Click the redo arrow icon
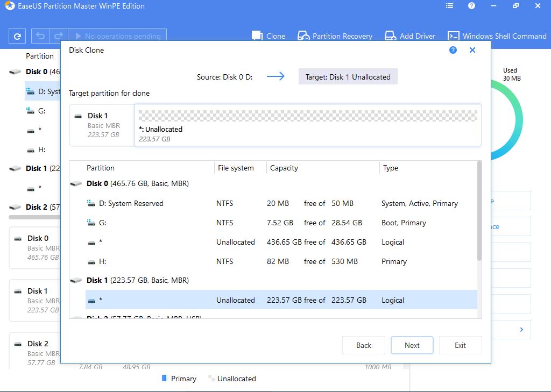Viewport: 551px width, 392px height. click(x=59, y=36)
